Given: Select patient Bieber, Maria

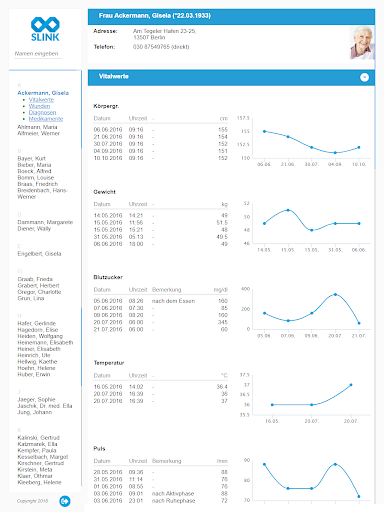Looking at the screenshot, I should coord(34,165).
